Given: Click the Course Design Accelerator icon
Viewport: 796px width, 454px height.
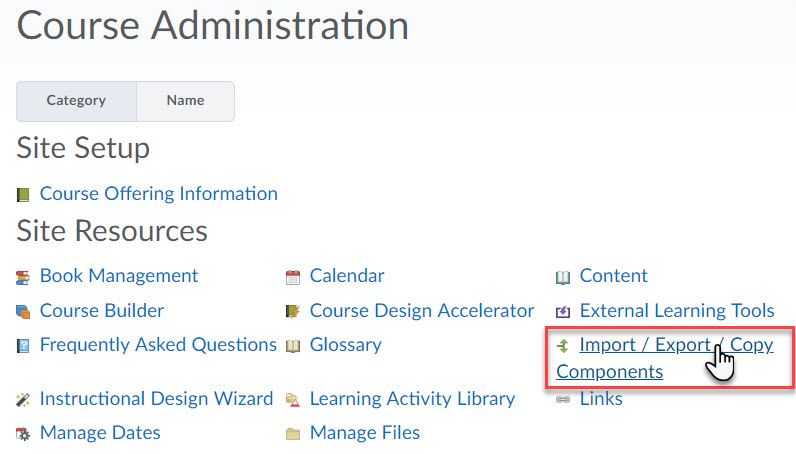Looking at the screenshot, I should tap(293, 311).
